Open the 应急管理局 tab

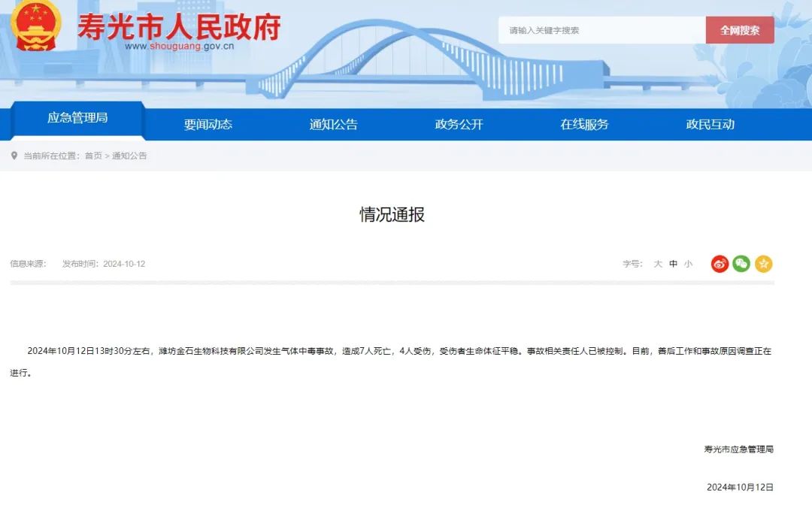77,118
